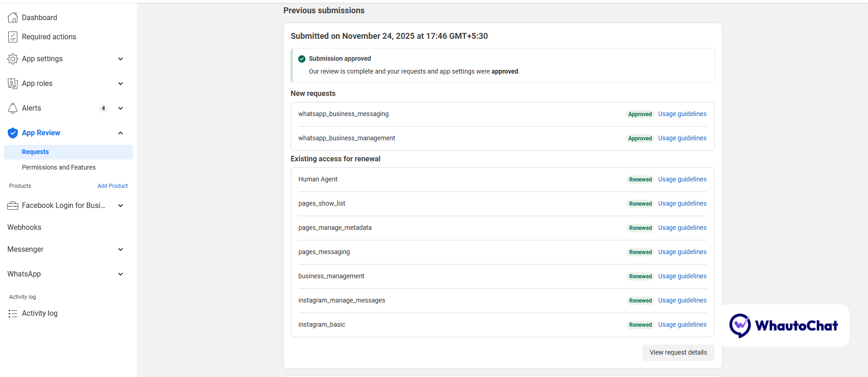This screenshot has height=377, width=868.
Task: Collapse the App Review section
Action: pos(121,133)
